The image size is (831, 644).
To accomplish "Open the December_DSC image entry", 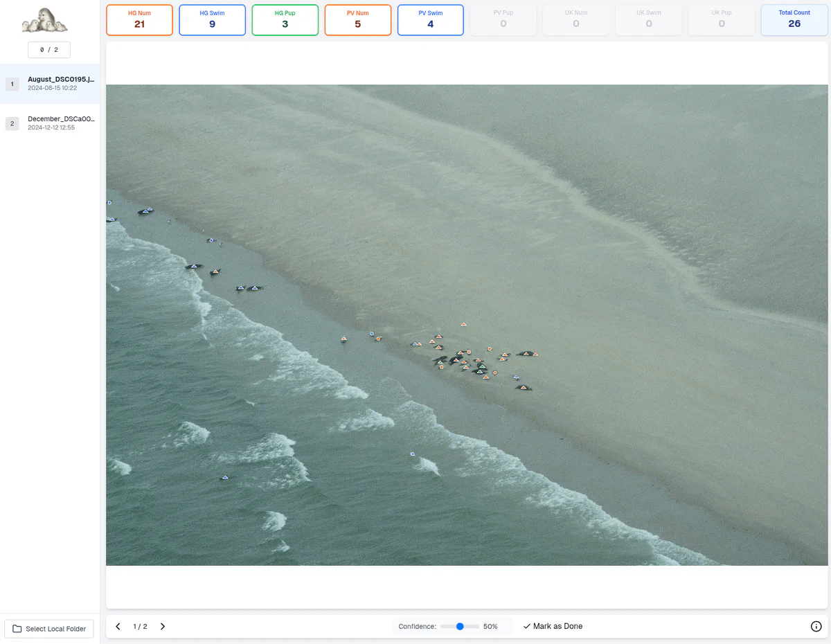I will click(x=60, y=123).
